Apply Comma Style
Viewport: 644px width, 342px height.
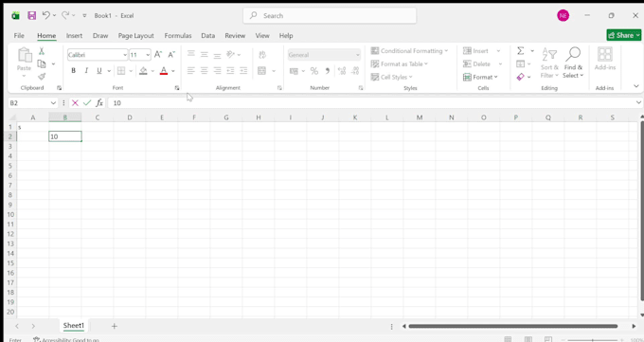coord(328,71)
